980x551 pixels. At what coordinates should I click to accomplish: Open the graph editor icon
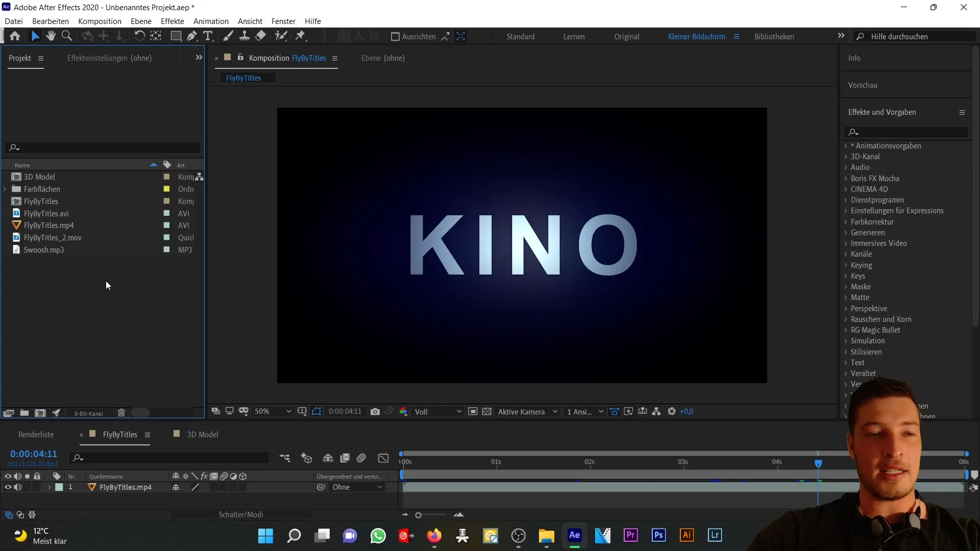(383, 458)
